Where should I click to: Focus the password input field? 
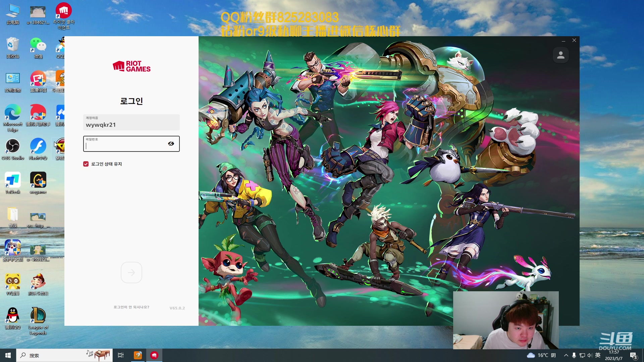click(x=131, y=144)
